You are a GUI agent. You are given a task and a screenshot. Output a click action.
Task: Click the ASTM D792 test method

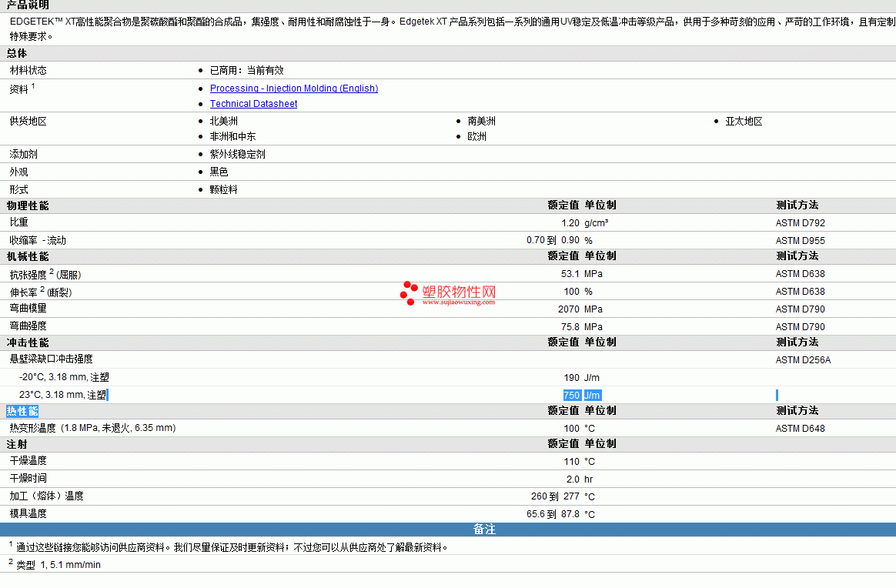[800, 223]
